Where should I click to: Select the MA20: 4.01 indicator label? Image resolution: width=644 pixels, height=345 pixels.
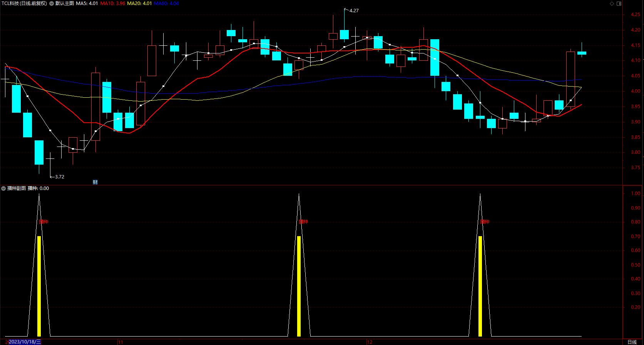pyautogui.click(x=139, y=3)
